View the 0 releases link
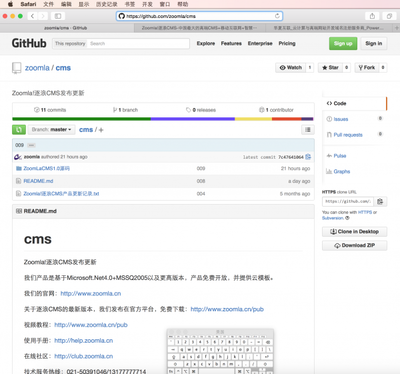This screenshot has width=400, height=374. point(201,110)
